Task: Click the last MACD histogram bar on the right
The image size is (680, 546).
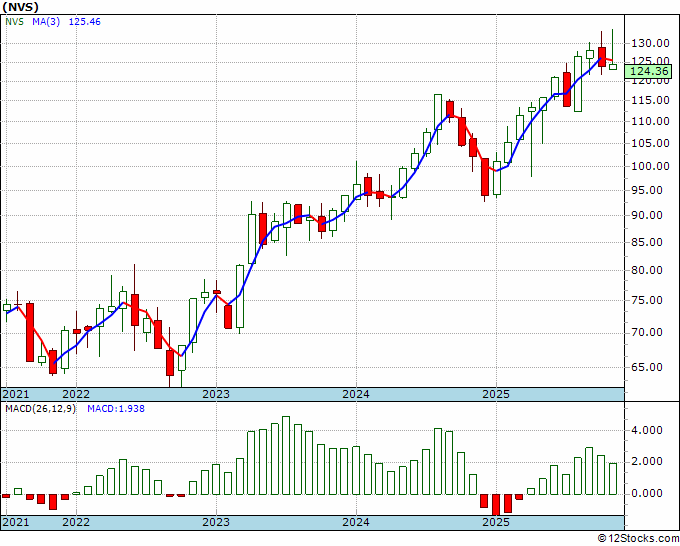Action: (613, 479)
